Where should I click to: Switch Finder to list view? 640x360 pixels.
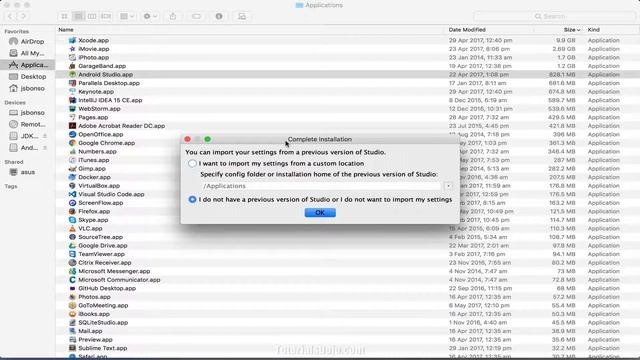tap(78, 16)
